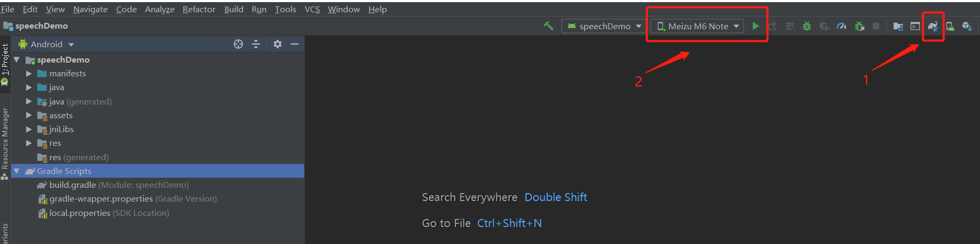Click the green Run app play button
Viewport: 980px width, 244px height.
point(755,26)
